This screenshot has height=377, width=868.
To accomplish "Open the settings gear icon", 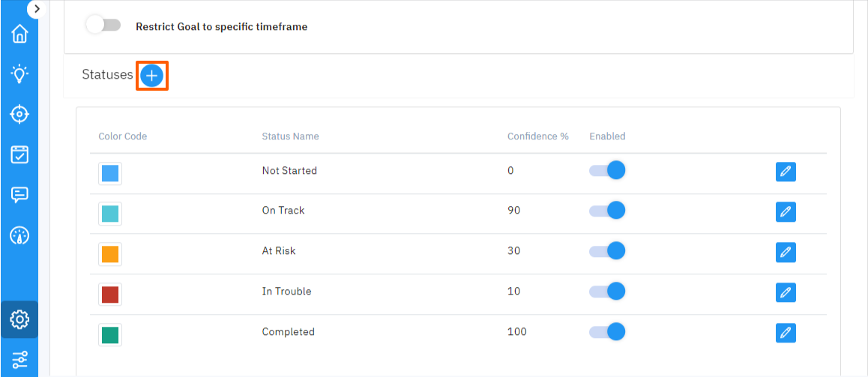I will click(19, 319).
